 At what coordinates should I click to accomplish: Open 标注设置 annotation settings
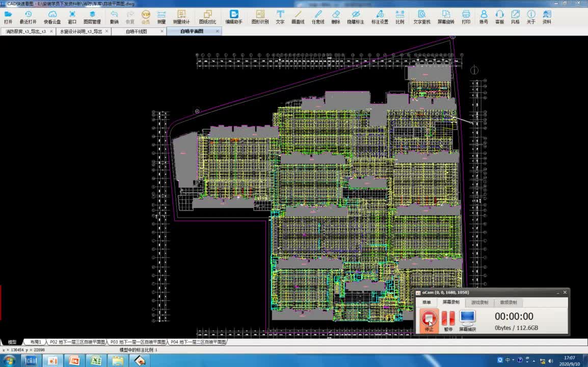coord(380,17)
